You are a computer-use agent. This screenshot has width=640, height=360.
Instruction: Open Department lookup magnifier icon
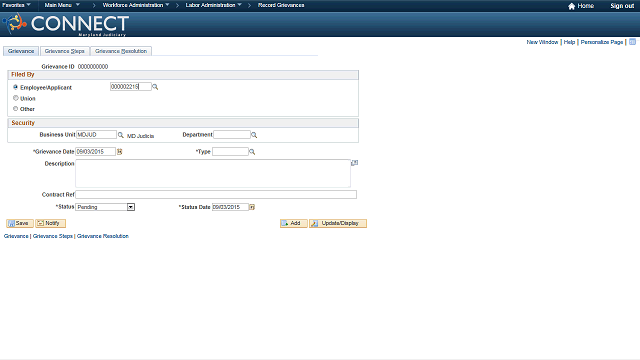click(x=254, y=135)
